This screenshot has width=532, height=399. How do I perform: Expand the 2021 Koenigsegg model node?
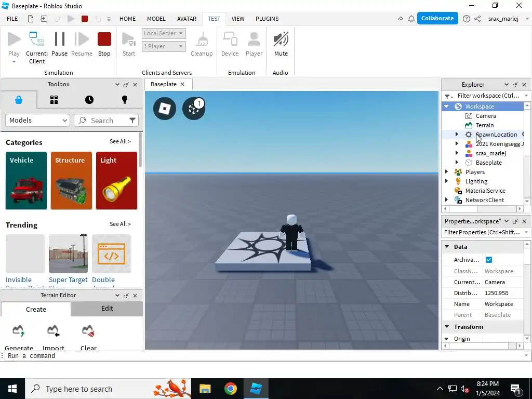click(x=457, y=144)
